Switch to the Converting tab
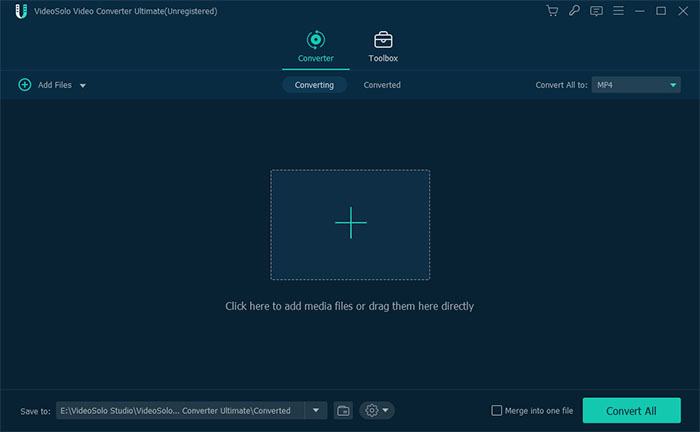The image size is (700, 432). point(314,85)
